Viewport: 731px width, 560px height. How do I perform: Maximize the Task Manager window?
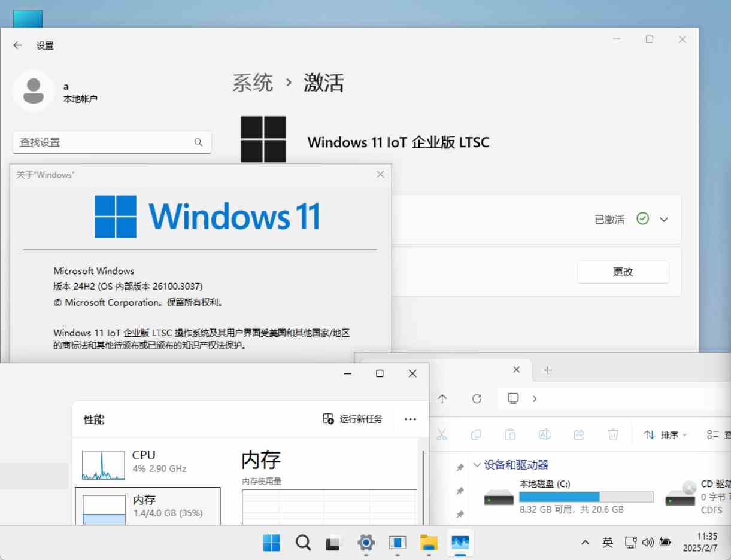(380, 373)
